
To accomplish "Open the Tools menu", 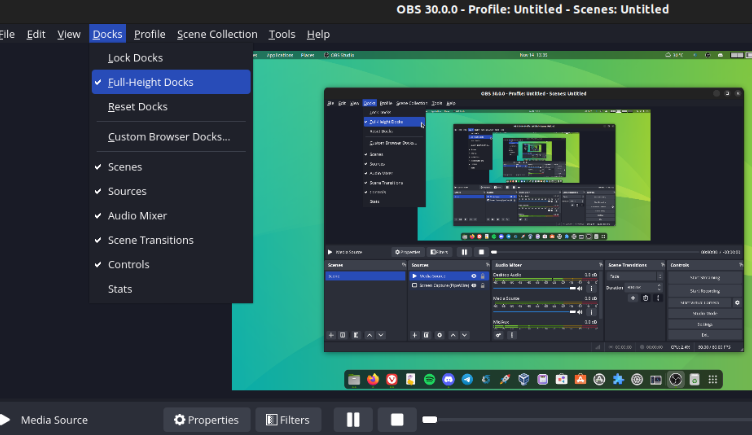I will pos(282,35).
